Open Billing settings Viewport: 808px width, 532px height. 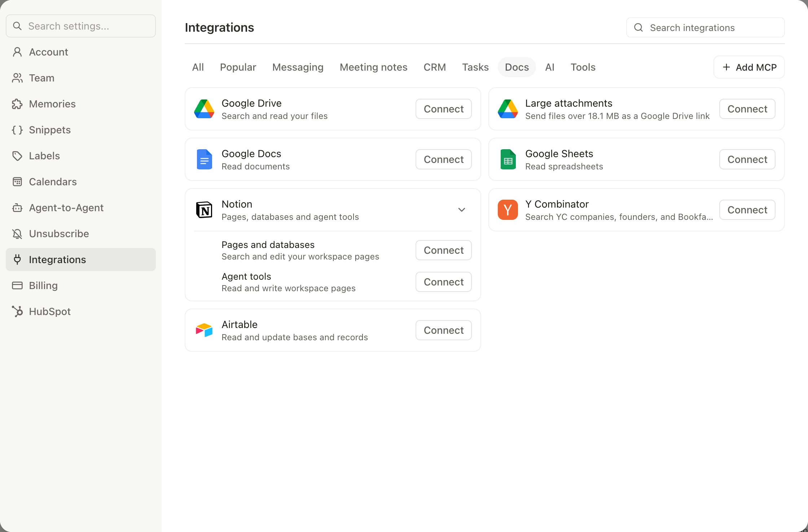coord(81,285)
